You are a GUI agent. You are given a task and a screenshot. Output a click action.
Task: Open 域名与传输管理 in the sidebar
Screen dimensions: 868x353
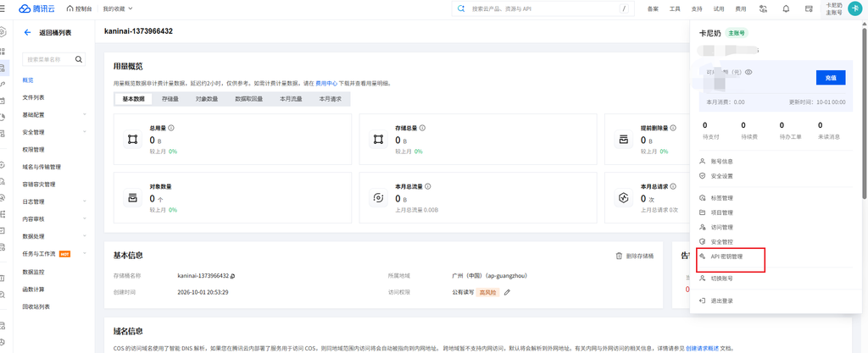[x=42, y=167]
